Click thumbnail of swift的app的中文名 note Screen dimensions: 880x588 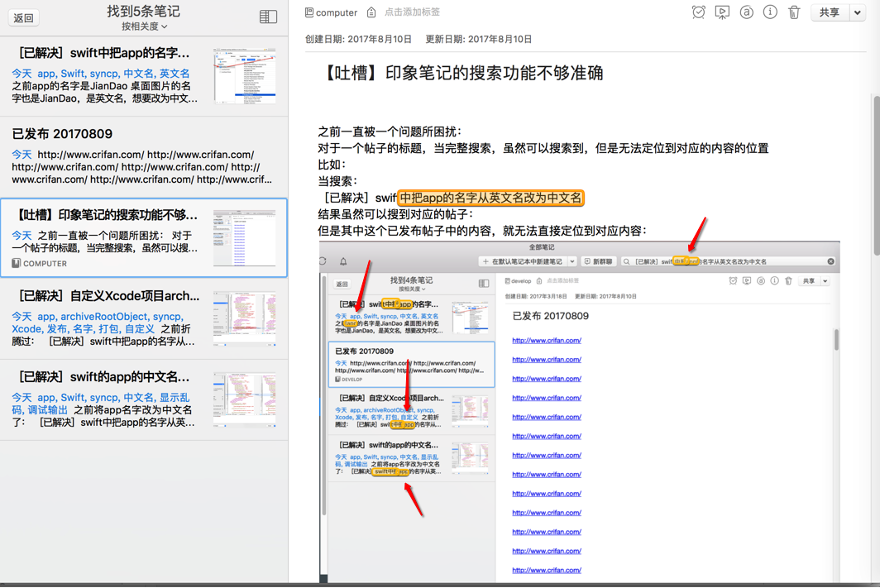[245, 399]
